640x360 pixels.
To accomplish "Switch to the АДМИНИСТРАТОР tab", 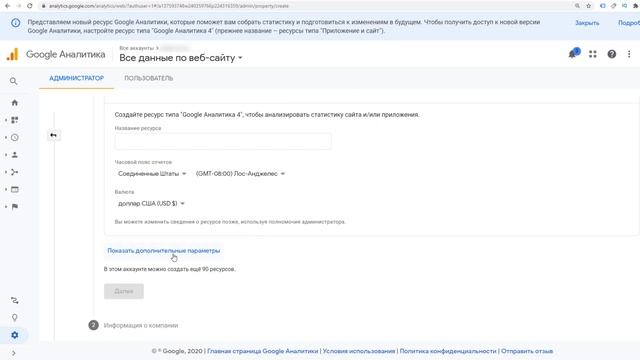I will pyautogui.click(x=76, y=78).
